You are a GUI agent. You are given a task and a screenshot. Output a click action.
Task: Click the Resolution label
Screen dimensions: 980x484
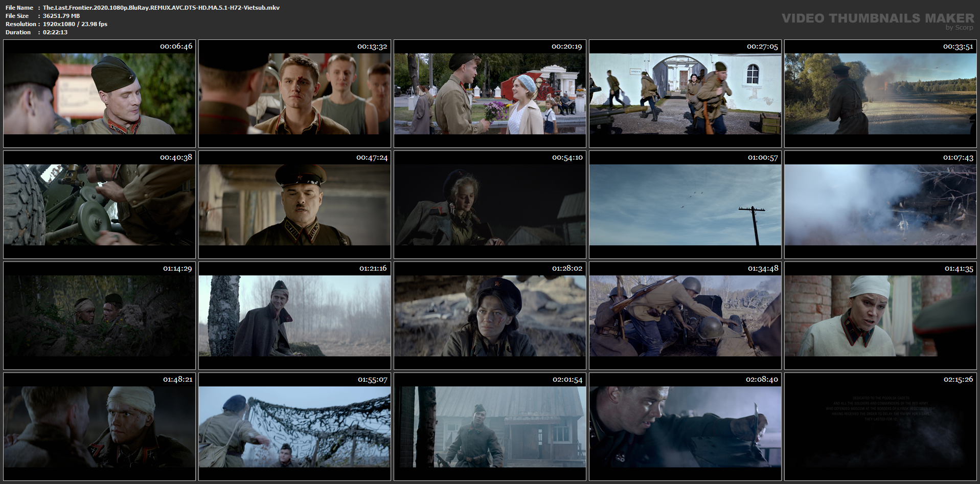coord(21,24)
